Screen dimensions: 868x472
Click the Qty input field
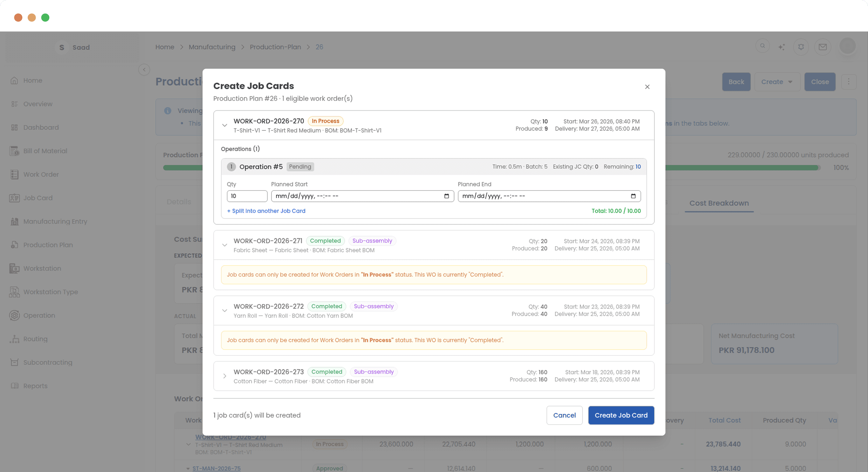pyautogui.click(x=247, y=196)
